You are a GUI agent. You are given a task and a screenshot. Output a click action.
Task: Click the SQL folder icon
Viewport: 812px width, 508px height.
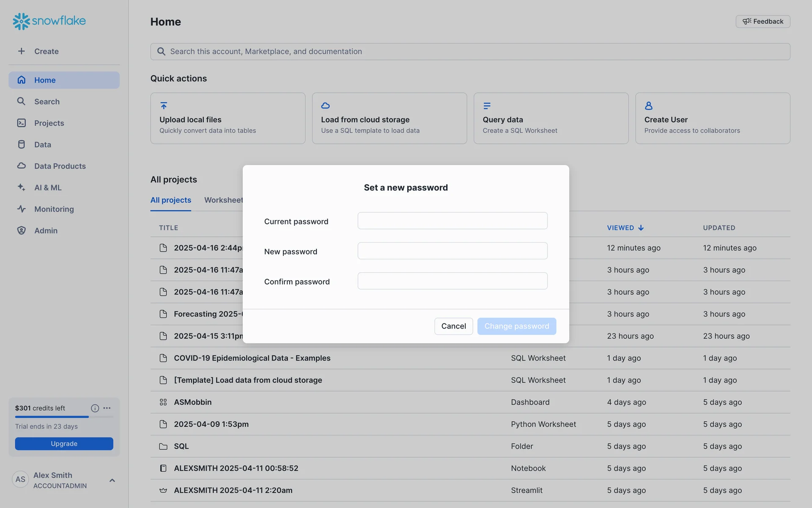point(163,446)
